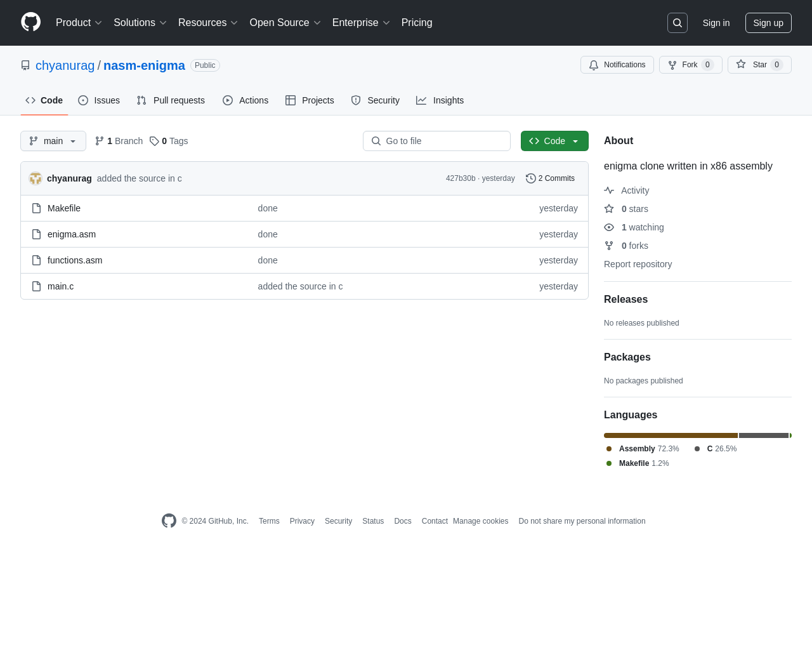This screenshot has height=650, width=812.
Task: Click the file icon beside main.c
Action: tap(37, 286)
